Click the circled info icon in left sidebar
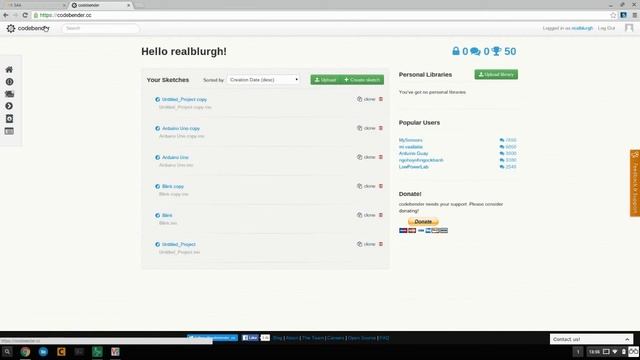Image resolution: width=640 pixels, height=360 pixels. [x=9, y=82]
